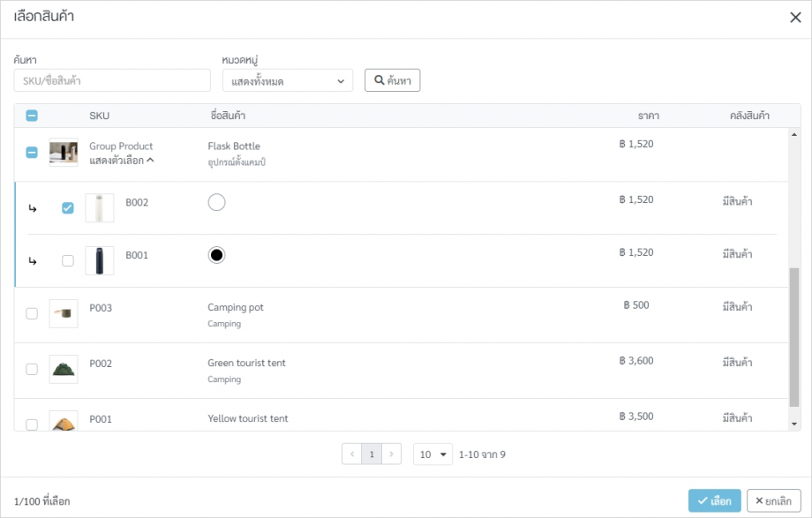Screen dimensions: 812x518
Task: Uncheck the B002 variant checkbox
Action: [x=68, y=208]
